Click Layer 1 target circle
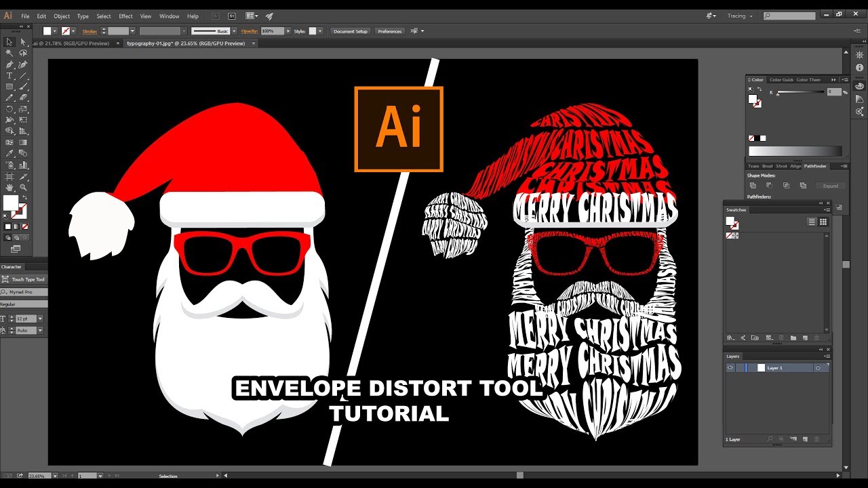Screen dimensions: 868x488 (818, 367)
